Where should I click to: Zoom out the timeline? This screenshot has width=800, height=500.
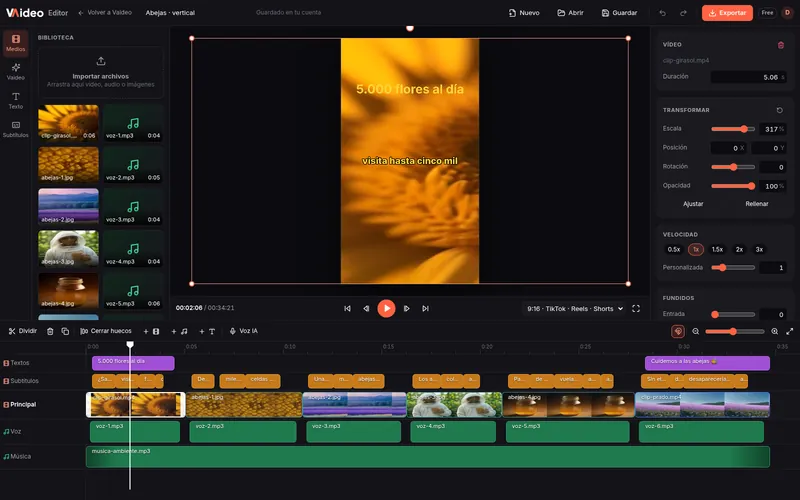[695, 332]
